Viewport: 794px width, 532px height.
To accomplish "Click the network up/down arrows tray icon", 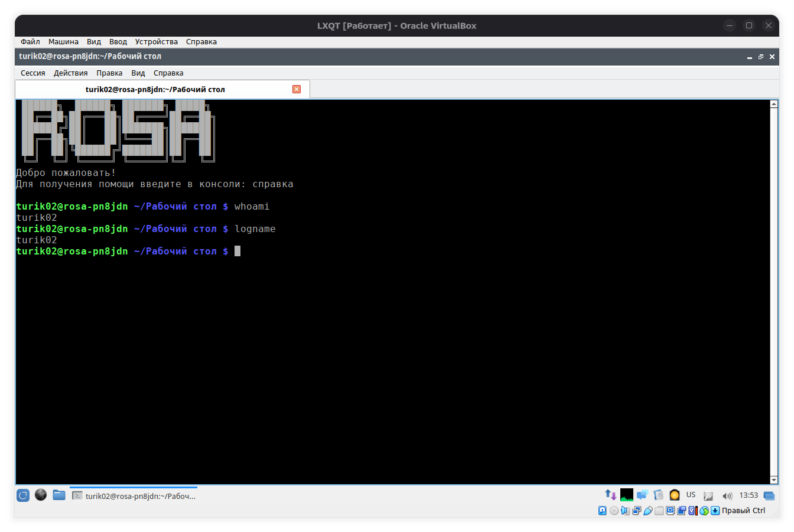I will [x=611, y=495].
